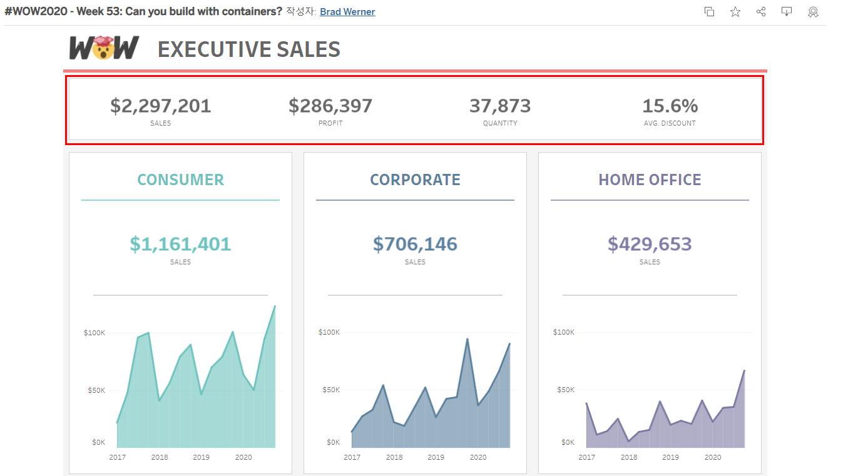Image resolution: width=868 pixels, height=476 pixels.
Task: Open Brad Werner's author profile link
Action: tap(347, 11)
